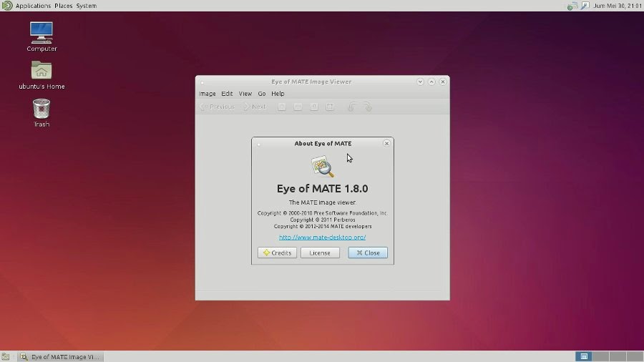Switch to the fourth workspace
Screen dimensions: 644x362
[x=635, y=356]
